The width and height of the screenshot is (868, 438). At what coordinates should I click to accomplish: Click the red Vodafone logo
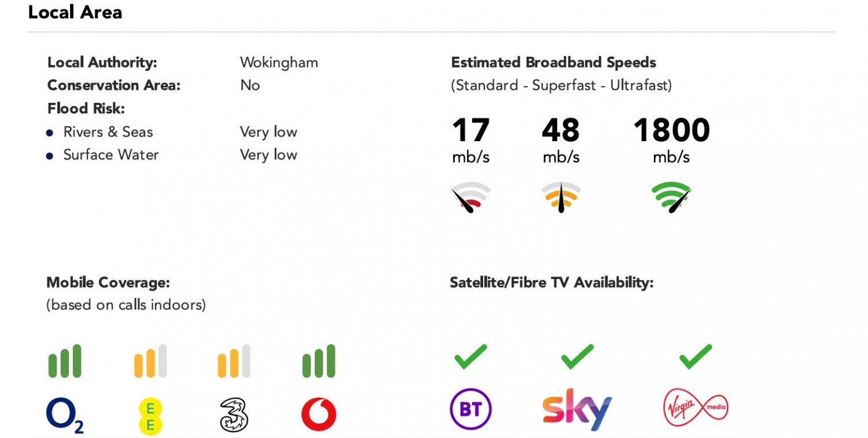(319, 415)
